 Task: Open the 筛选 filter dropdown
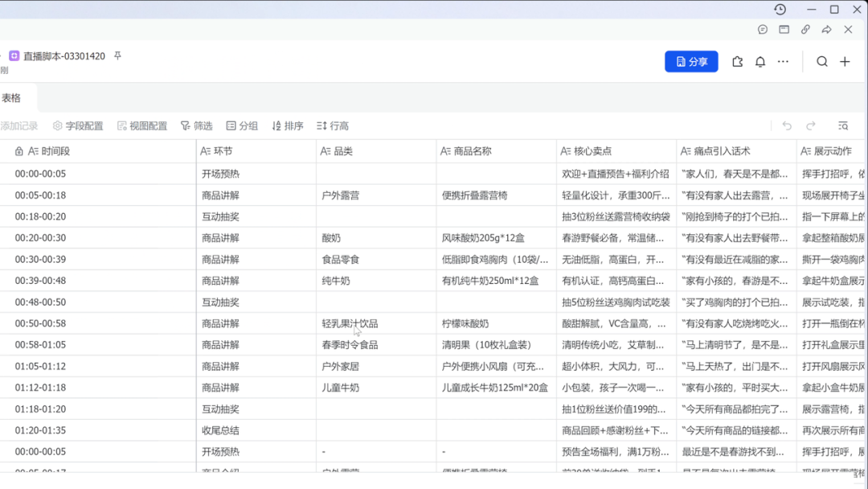click(197, 126)
